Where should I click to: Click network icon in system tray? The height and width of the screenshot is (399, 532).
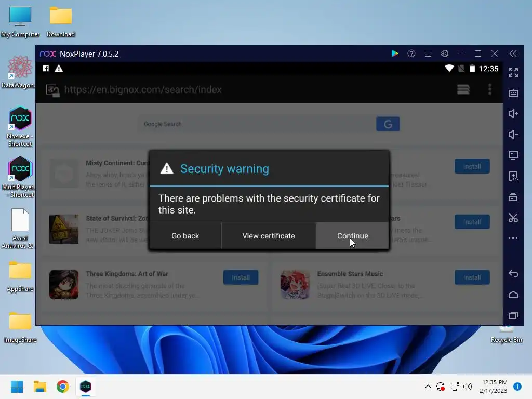[x=455, y=387]
